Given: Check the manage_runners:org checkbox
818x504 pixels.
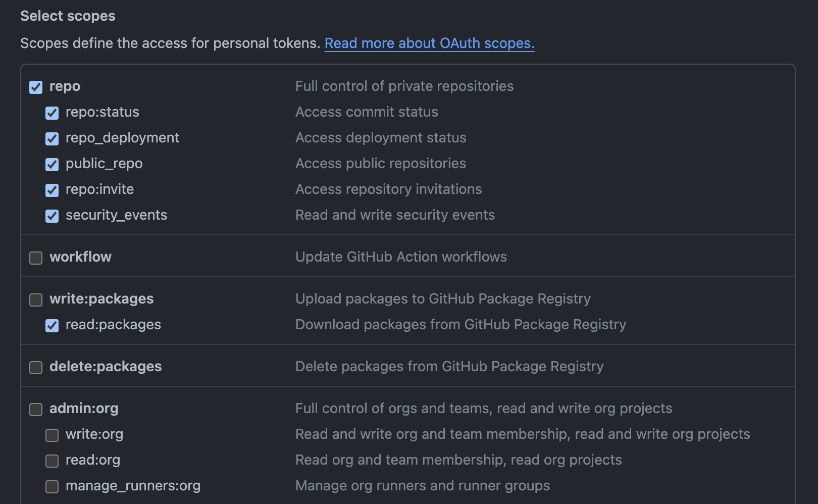Looking at the screenshot, I should pyautogui.click(x=52, y=487).
